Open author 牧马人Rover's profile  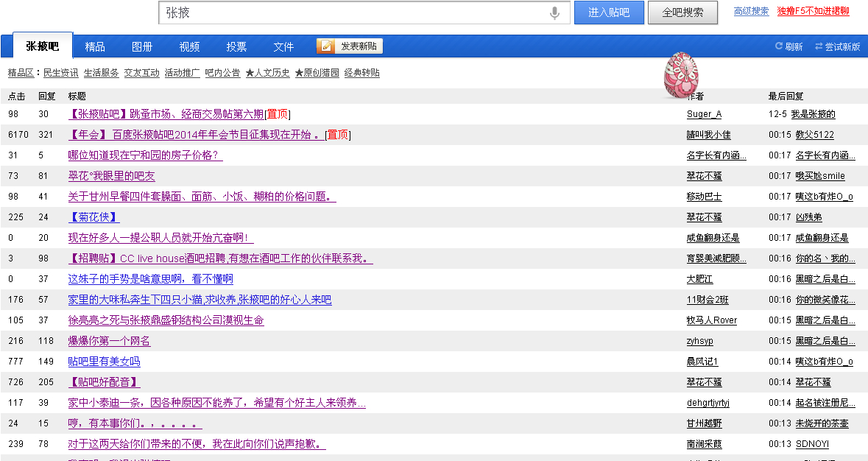click(712, 320)
